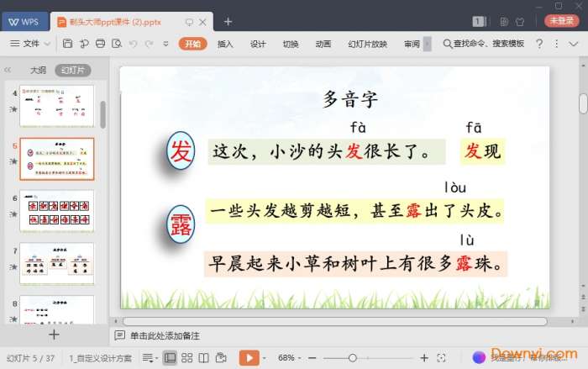Click the Print icon
Screen dimensions: 588x369
click(100, 44)
